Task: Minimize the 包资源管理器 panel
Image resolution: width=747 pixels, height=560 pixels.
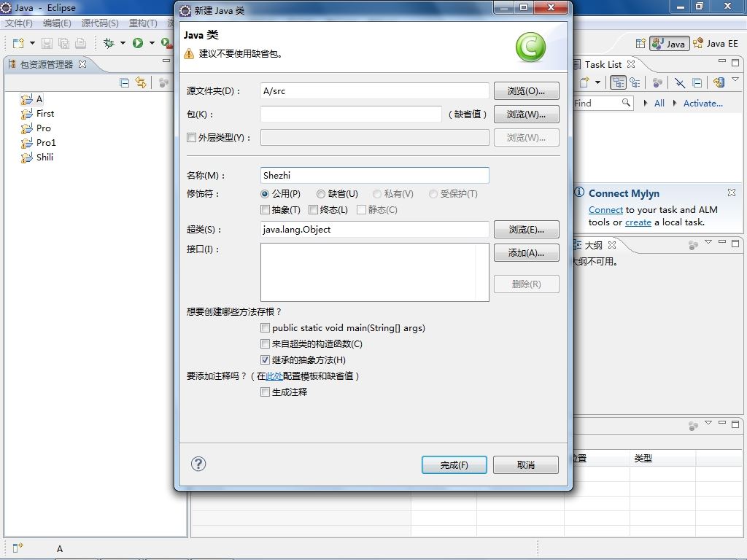Action: click(x=166, y=61)
